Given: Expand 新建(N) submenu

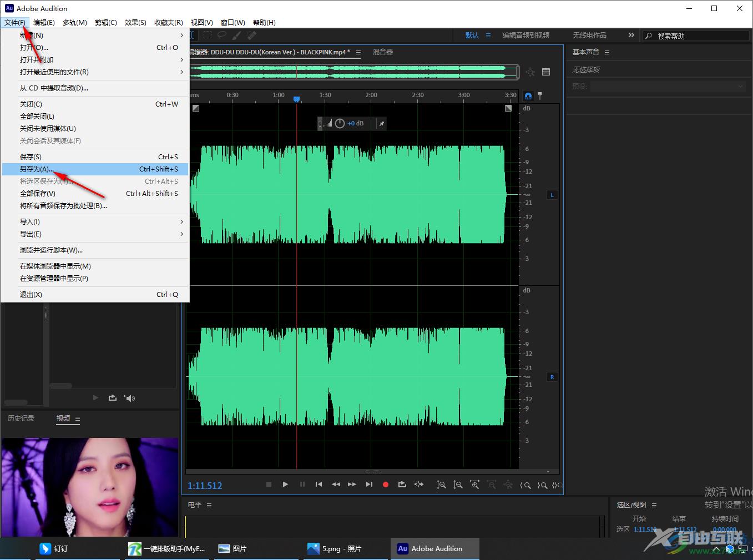Looking at the screenshot, I should (x=95, y=35).
